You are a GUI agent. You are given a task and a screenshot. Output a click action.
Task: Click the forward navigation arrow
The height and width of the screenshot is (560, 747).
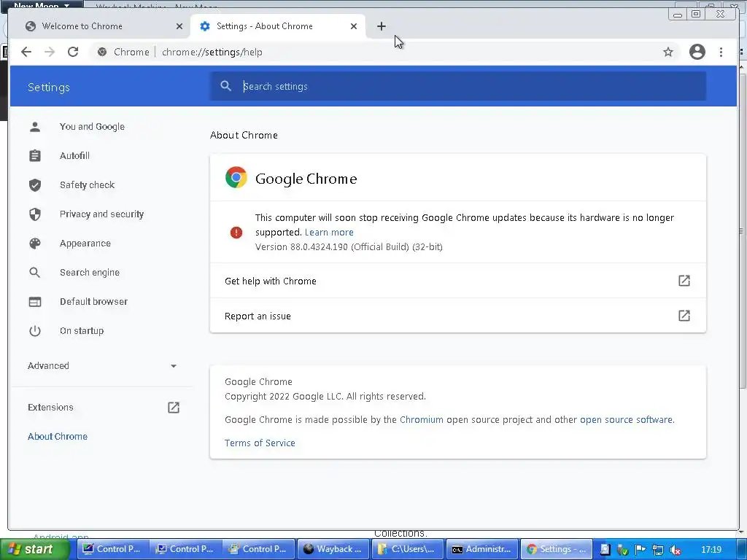[50, 52]
